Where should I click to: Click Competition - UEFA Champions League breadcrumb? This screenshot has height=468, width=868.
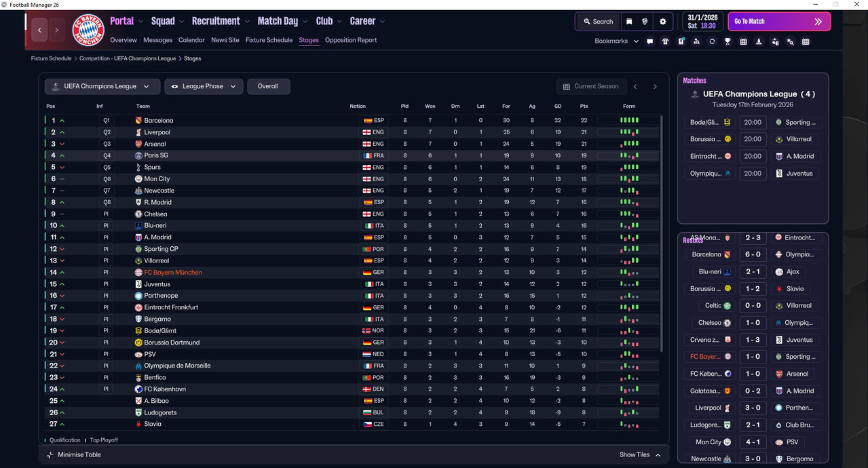(128, 59)
